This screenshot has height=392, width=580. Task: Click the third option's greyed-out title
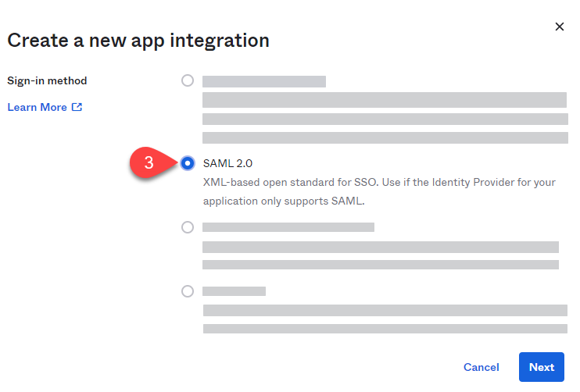click(288, 227)
